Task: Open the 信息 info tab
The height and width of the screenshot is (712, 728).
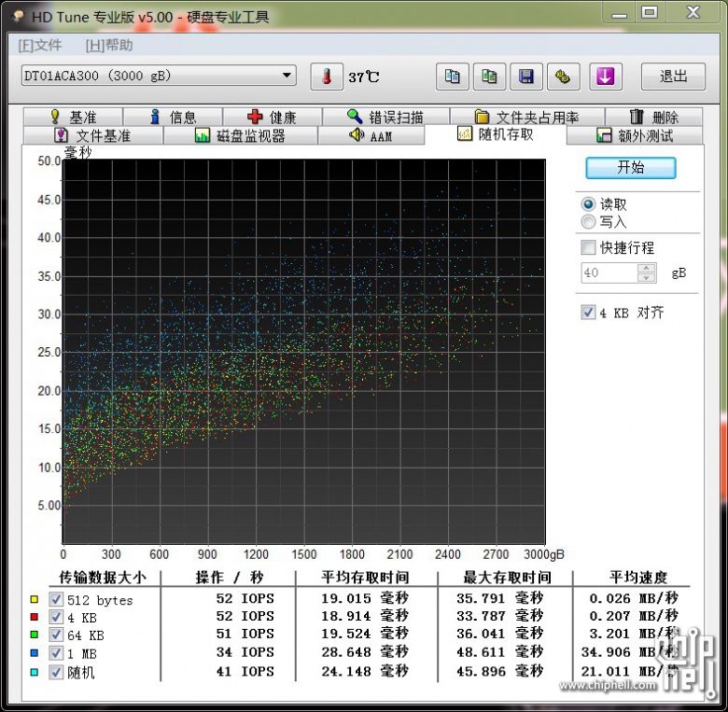Action: tap(173, 117)
